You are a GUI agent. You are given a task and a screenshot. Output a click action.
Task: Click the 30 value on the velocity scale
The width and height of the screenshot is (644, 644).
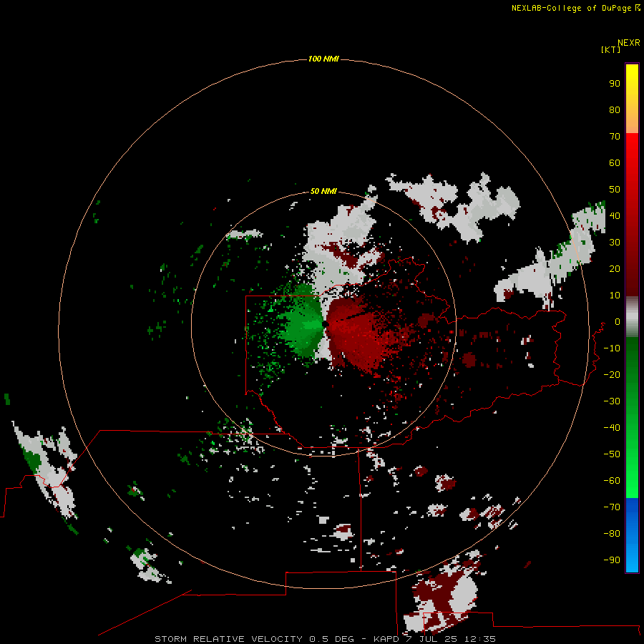[615, 243]
